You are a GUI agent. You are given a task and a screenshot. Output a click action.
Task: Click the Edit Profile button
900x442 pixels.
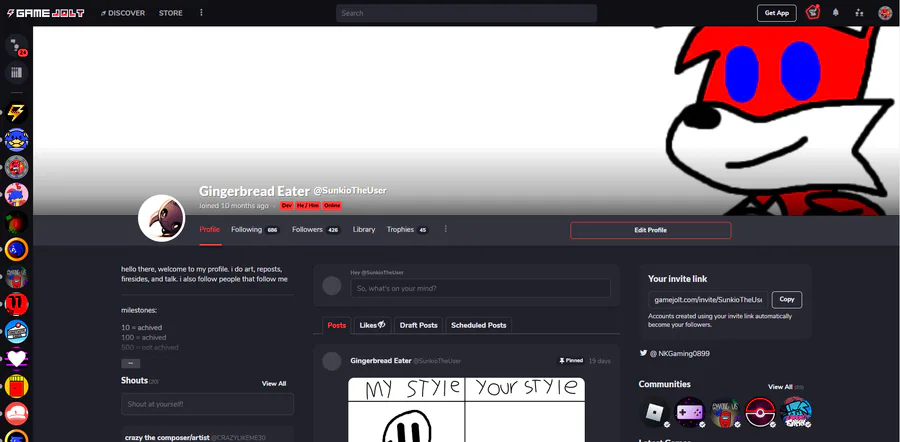pyautogui.click(x=650, y=230)
